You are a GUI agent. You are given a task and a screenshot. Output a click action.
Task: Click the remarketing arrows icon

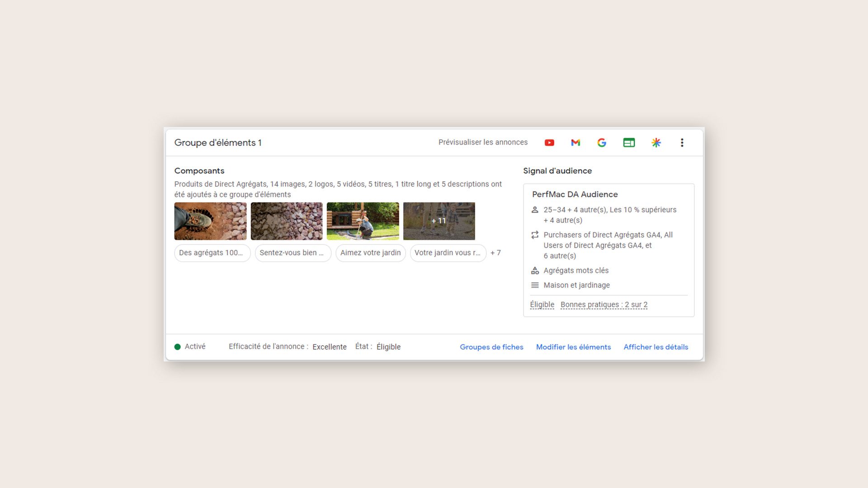pos(535,235)
